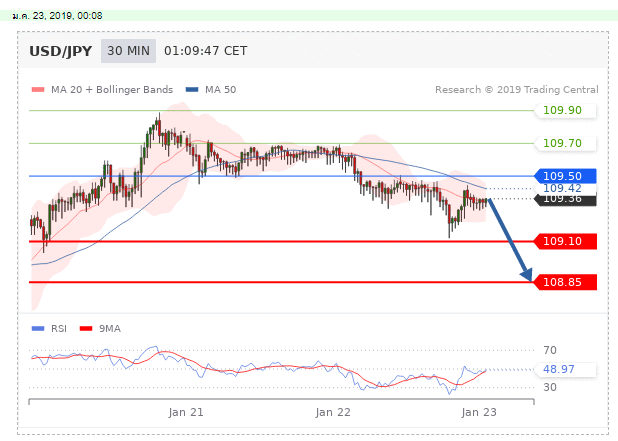Click the RSI 70 level label

pos(550,350)
